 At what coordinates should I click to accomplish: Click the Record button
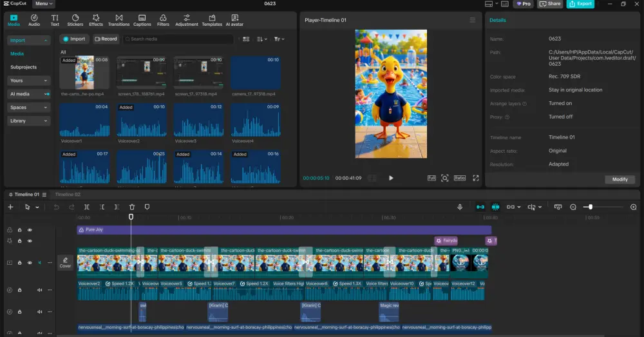106,39
